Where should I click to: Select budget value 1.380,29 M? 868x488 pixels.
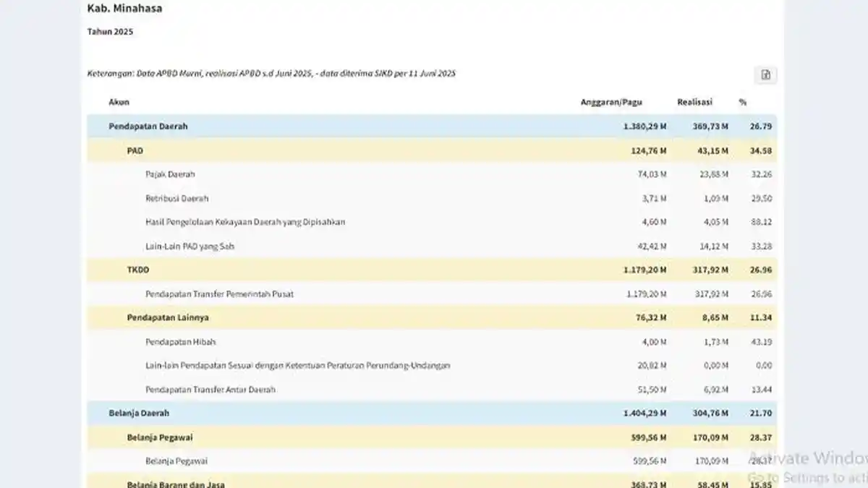click(644, 126)
